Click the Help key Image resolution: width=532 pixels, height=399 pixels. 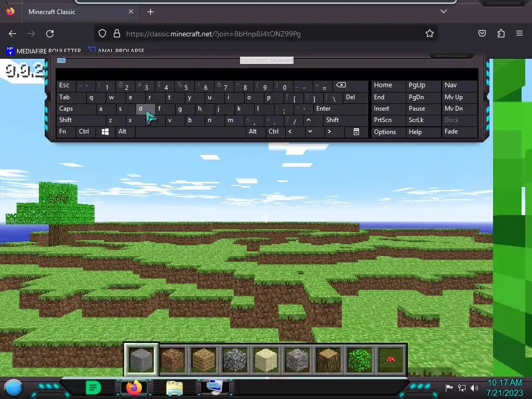pos(423,132)
